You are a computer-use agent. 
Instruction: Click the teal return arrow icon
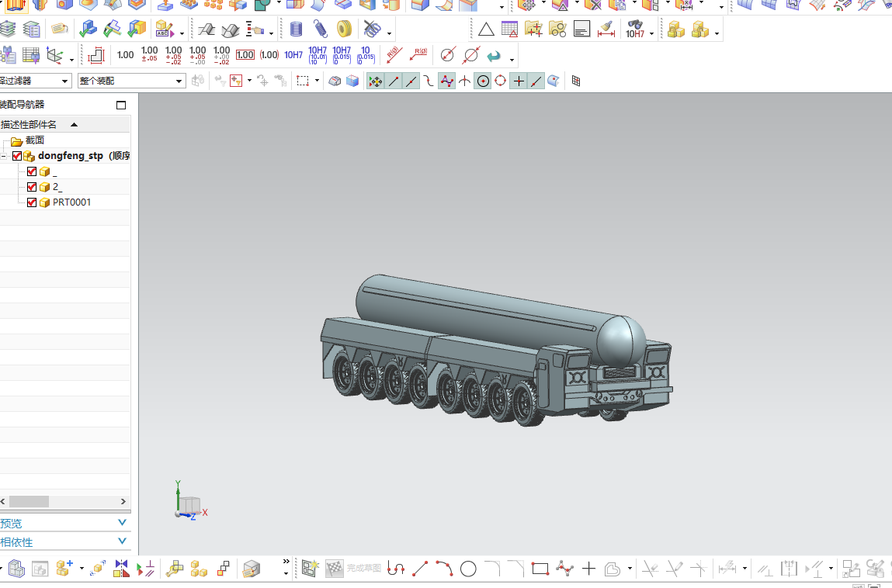pyautogui.click(x=494, y=56)
